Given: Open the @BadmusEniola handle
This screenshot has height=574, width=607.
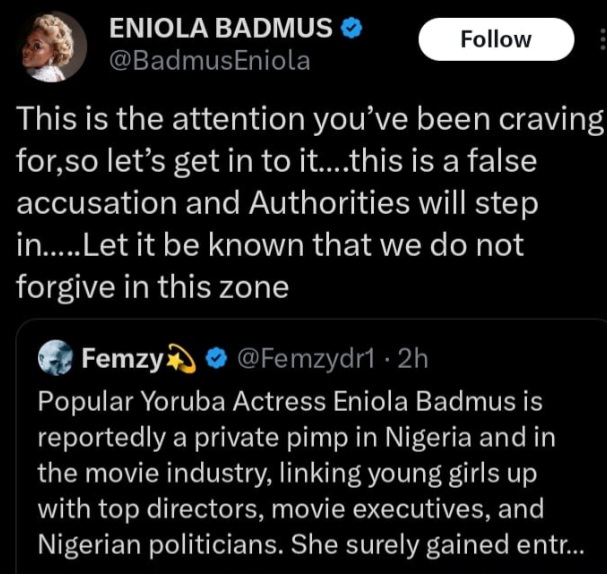Looking at the screenshot, I should click(209, 61).
